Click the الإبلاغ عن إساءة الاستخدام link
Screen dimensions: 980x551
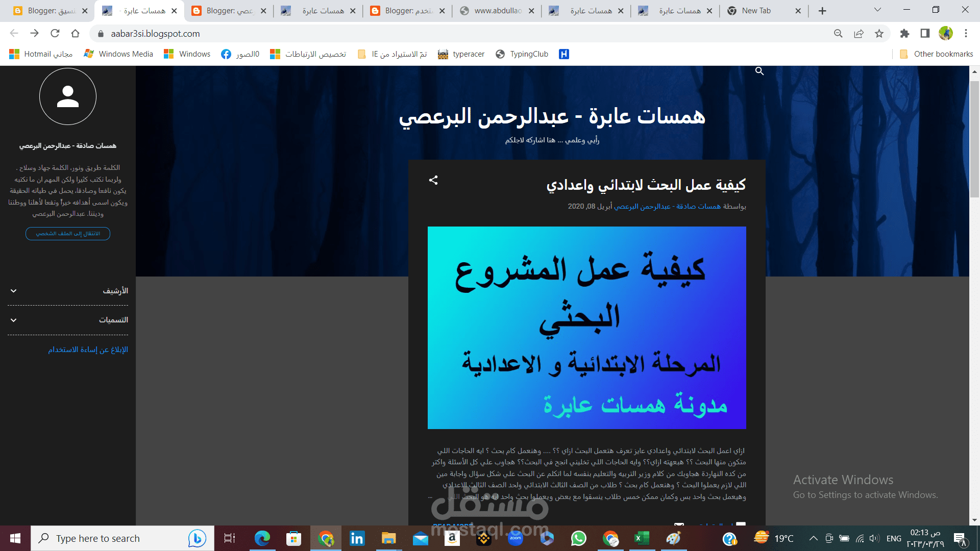88,349
